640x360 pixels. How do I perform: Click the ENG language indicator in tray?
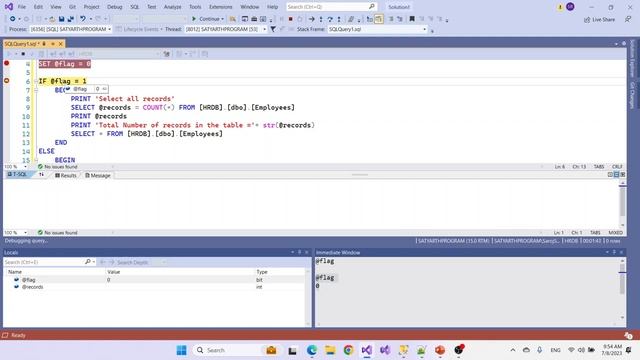(x=555, y=350)
